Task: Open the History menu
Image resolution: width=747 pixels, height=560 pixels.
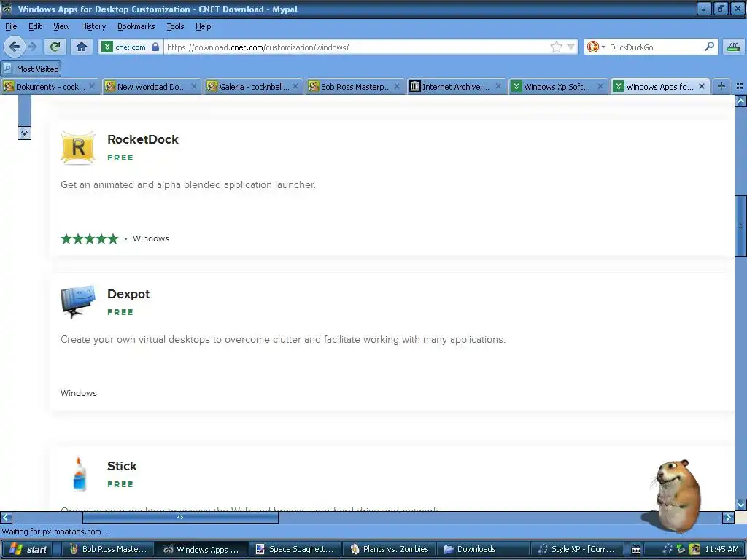Action: coord(93,26)
